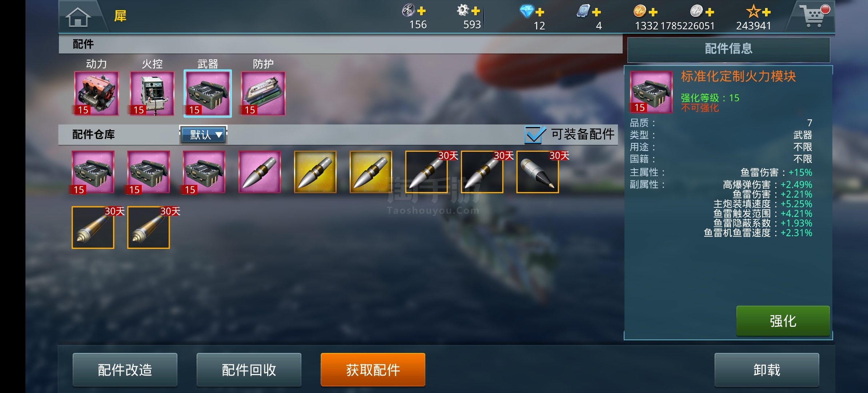The height and width of the screenshot is (393, 868).
Task: Add more stars using plus icon
Action: click(766, 12)
